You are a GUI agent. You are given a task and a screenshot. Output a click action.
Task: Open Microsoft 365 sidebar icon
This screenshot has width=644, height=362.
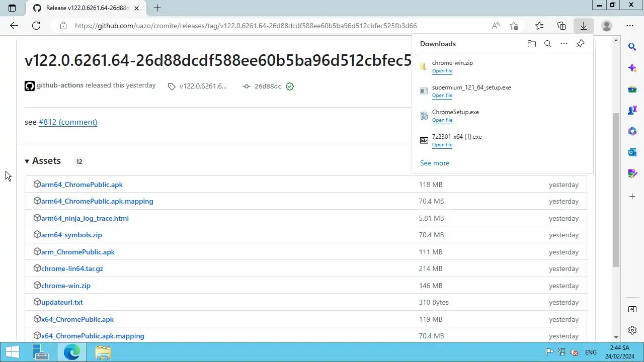[632, 131]
